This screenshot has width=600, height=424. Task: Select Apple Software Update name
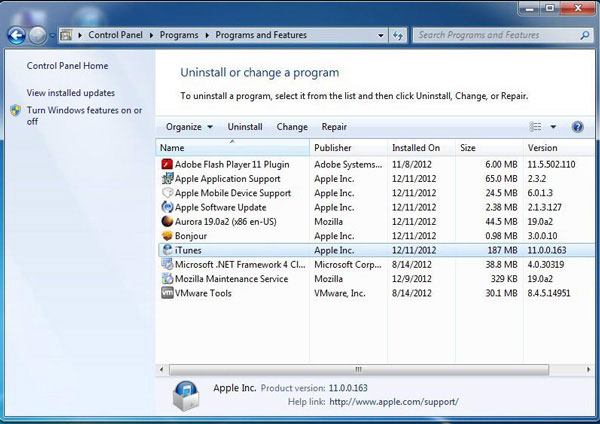(x=220, y=207)
